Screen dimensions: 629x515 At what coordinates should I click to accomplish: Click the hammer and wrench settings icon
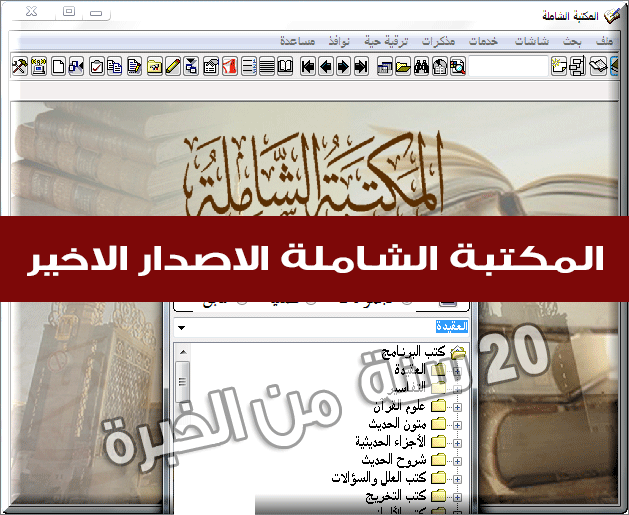[19, 66]
